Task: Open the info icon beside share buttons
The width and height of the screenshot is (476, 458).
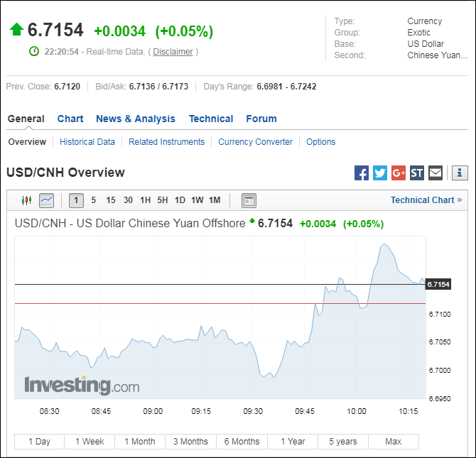Action: (460, 173)
